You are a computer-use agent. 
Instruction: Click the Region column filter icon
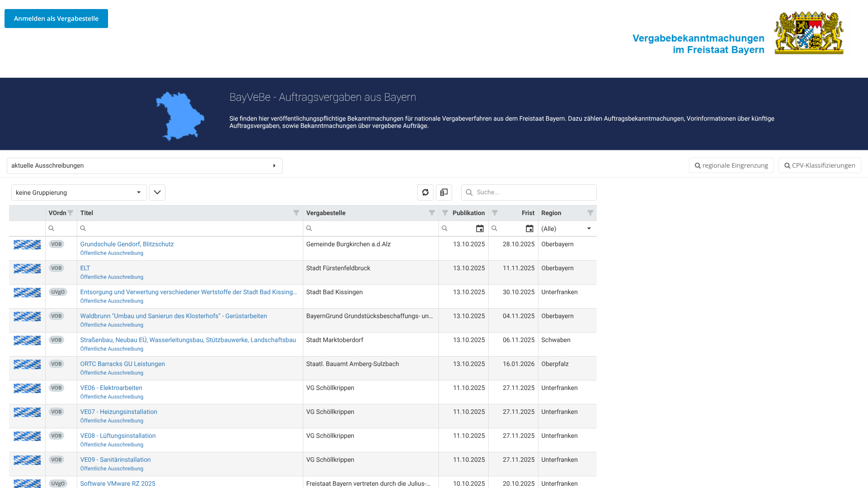pyautogui.click(x=590, y=213)
